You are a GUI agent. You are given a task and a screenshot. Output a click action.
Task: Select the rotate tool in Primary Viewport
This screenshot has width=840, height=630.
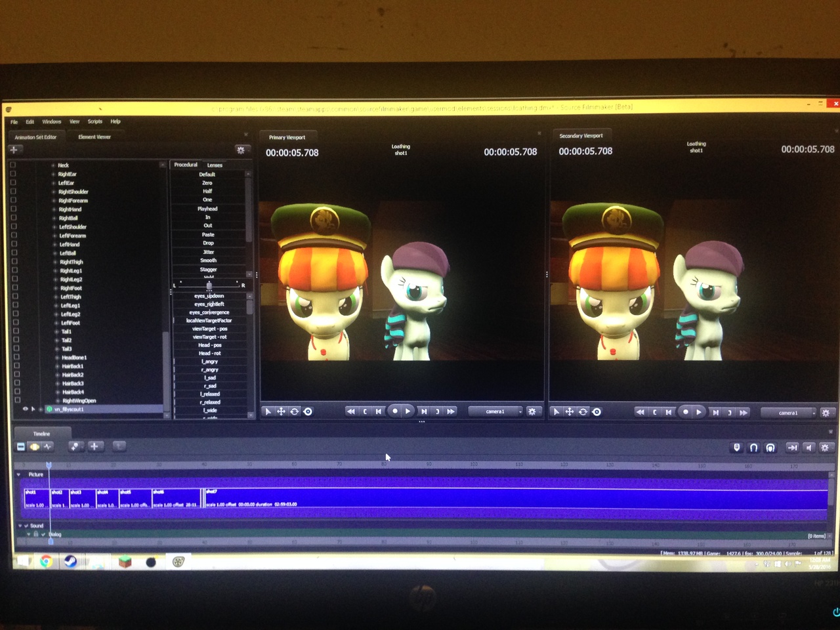295,411
